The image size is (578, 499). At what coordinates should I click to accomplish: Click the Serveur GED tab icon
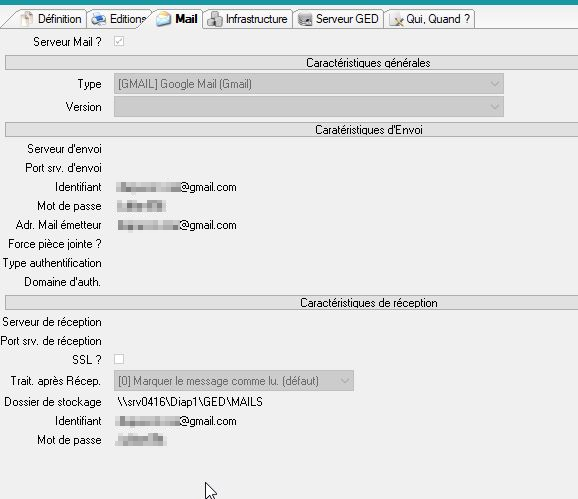[305, 19]
